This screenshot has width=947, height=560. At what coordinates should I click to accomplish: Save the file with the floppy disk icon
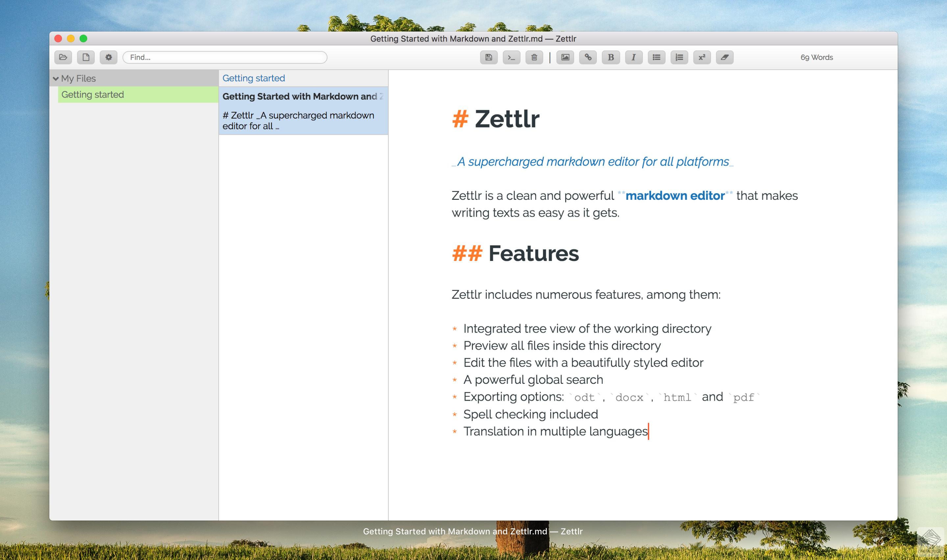489,58
